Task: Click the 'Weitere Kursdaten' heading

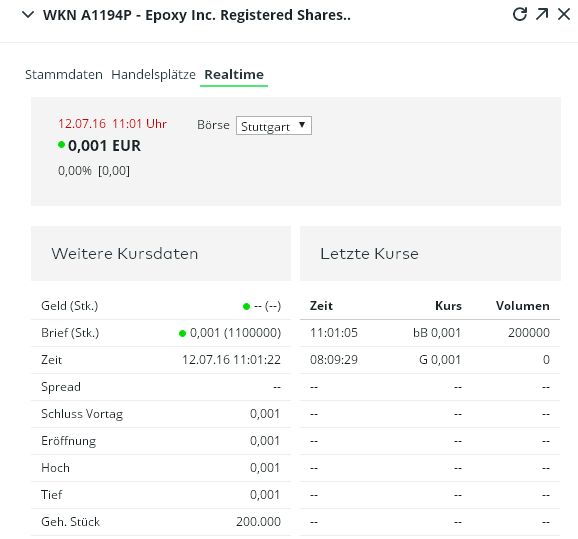Action: pos(125,254)
